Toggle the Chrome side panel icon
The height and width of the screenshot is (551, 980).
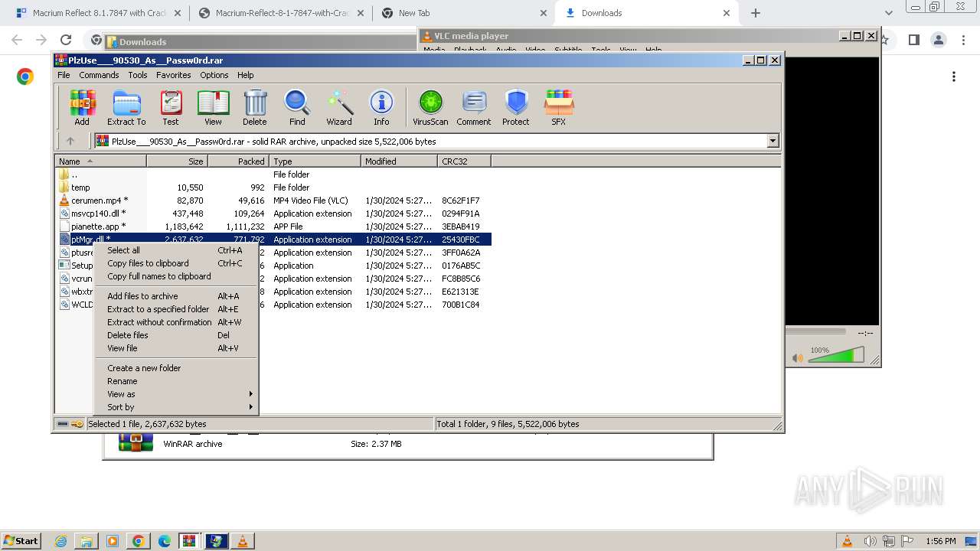913,40
